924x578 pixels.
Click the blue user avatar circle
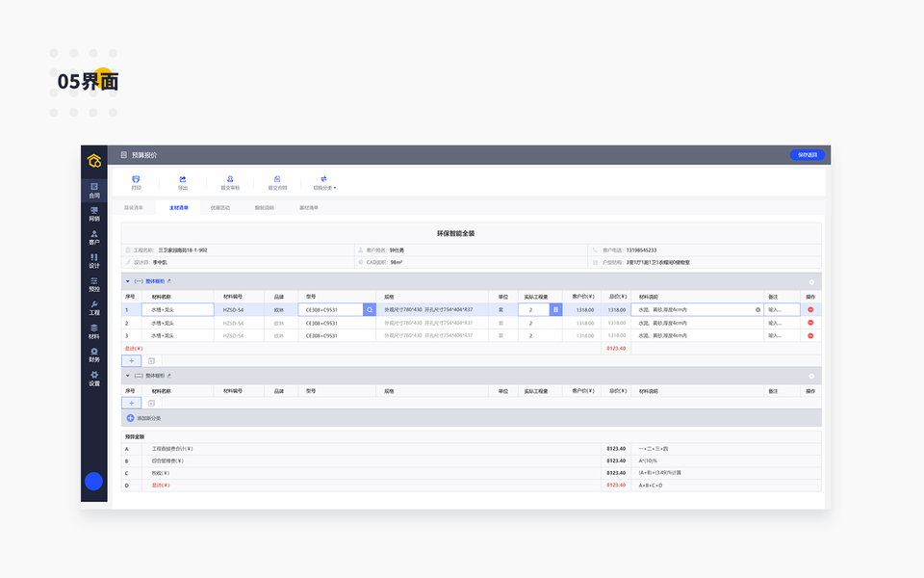pos(93,482)
